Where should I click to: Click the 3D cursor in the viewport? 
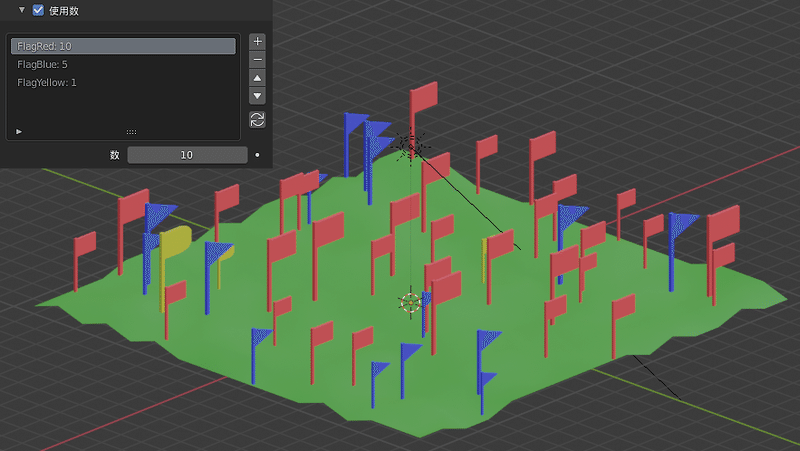tap(411, 303)
